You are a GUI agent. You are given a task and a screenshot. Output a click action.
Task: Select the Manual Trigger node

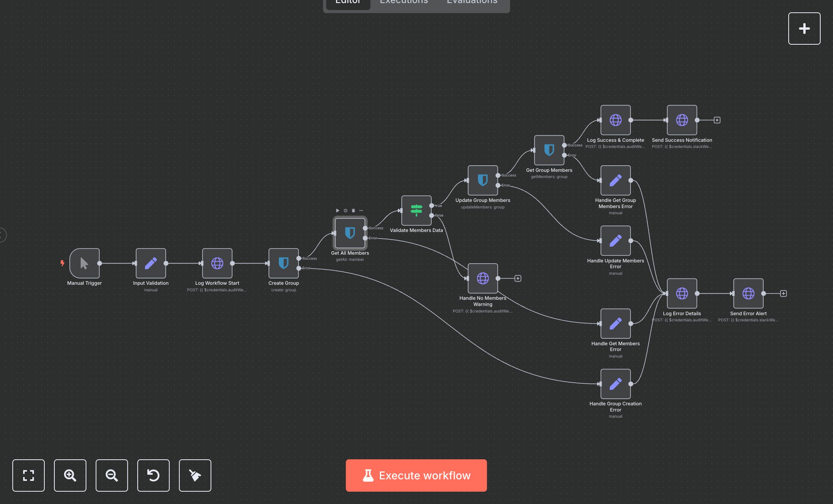point(84,263)
